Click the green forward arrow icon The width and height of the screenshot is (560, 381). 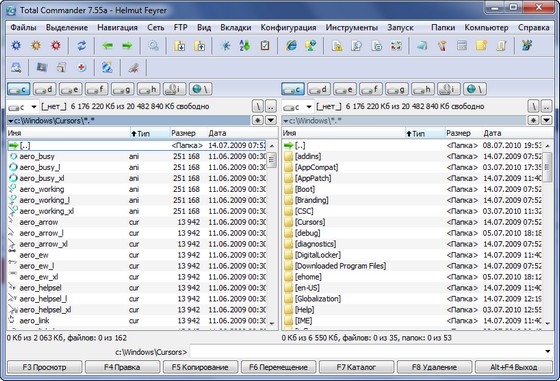coord(127,45)
